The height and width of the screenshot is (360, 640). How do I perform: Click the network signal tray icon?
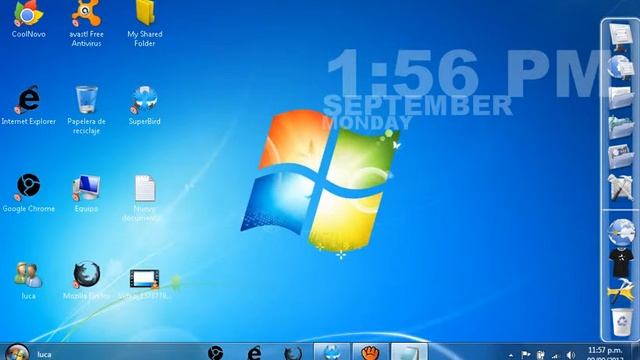(556, 356)
